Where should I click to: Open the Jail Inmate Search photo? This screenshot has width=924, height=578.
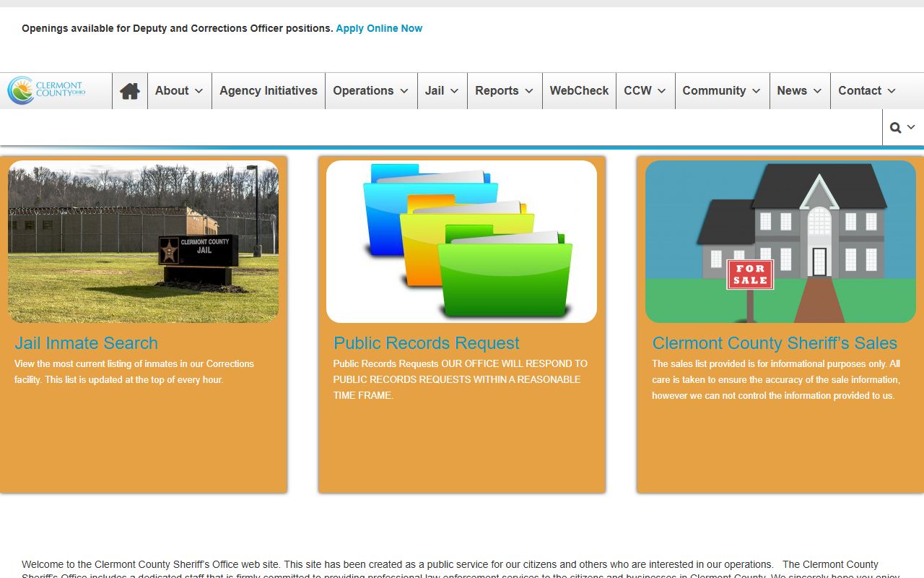tap(143, 241)
